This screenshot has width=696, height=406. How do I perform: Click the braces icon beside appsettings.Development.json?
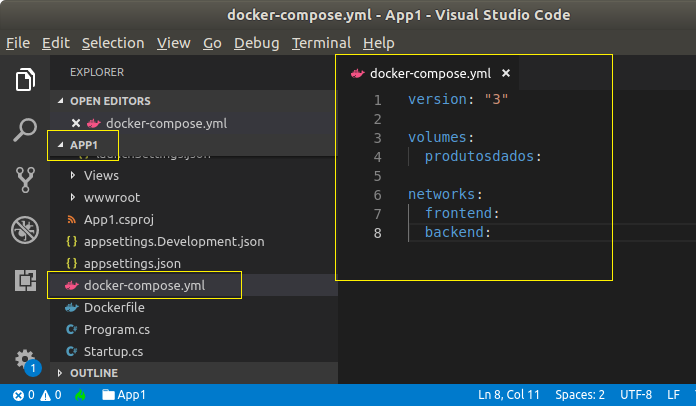[x=71, y=241]
